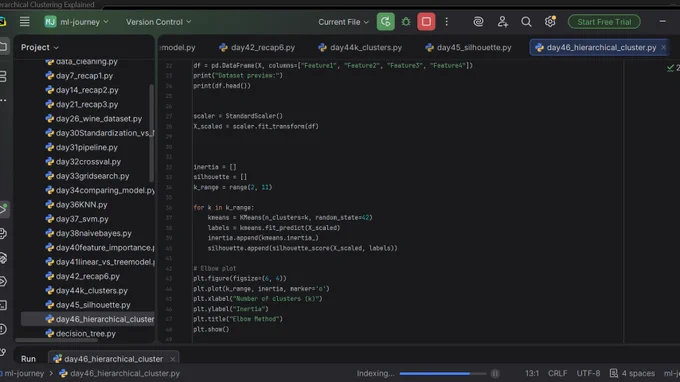Click the inspections checkmark widget in editor
The image size is (680, 382).
[673, 68]
